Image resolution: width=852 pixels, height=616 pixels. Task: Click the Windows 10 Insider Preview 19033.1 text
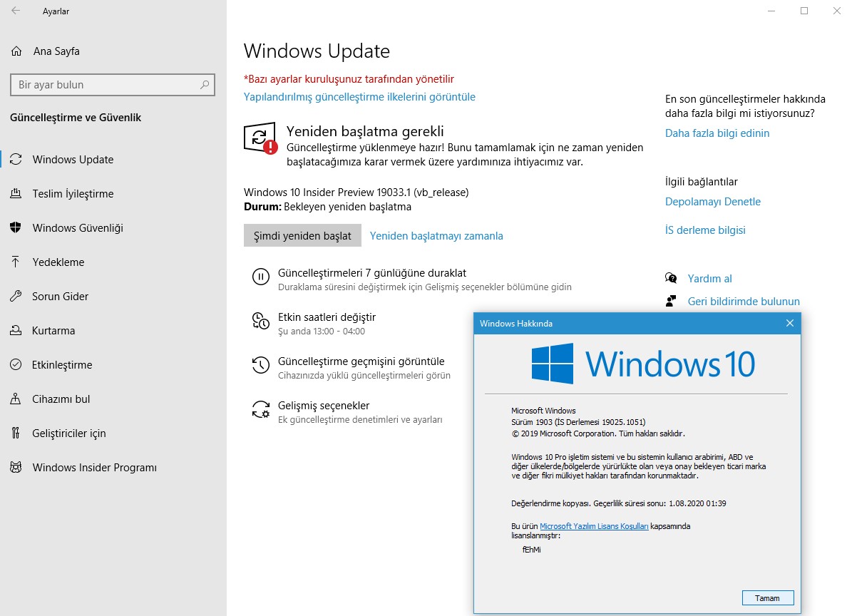pos(356,192)
